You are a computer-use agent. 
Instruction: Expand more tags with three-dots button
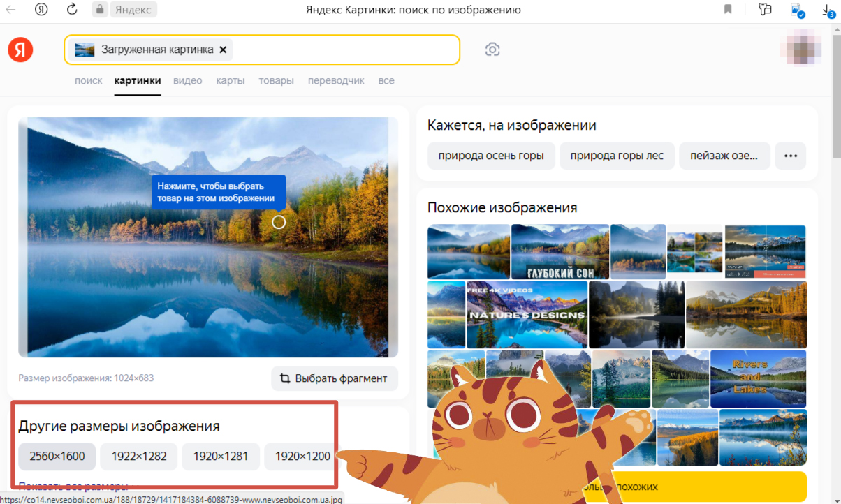coord(791,156)
